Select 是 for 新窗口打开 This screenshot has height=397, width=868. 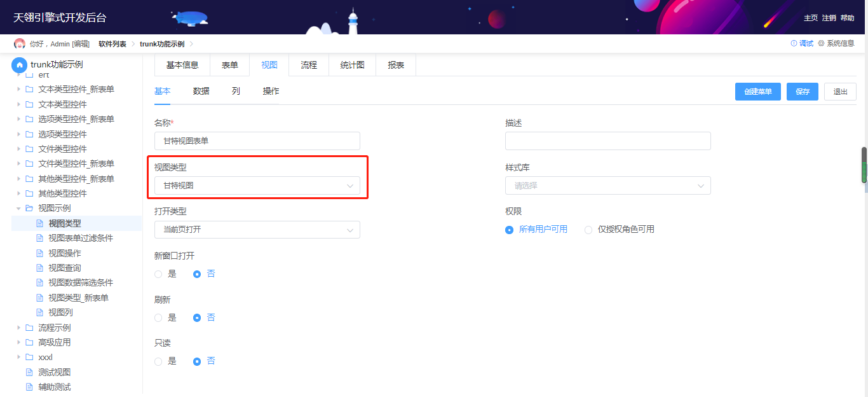click(158, 274)
